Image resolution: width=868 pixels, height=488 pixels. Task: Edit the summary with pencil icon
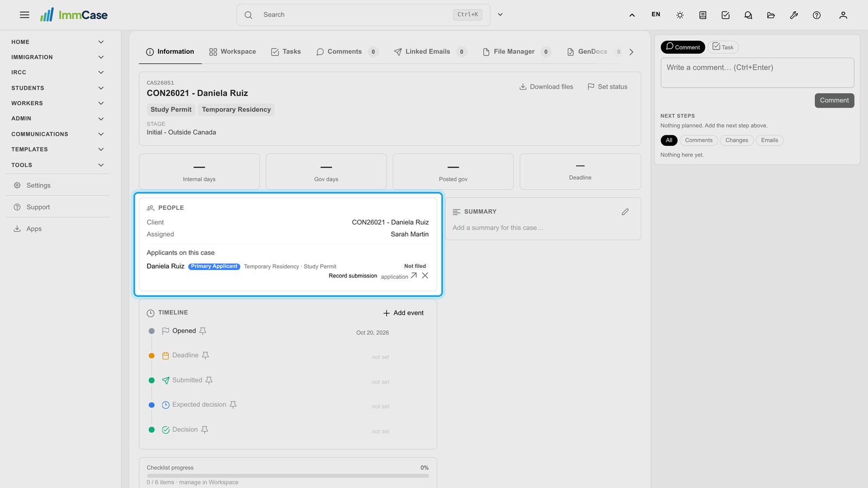(625, 212)
